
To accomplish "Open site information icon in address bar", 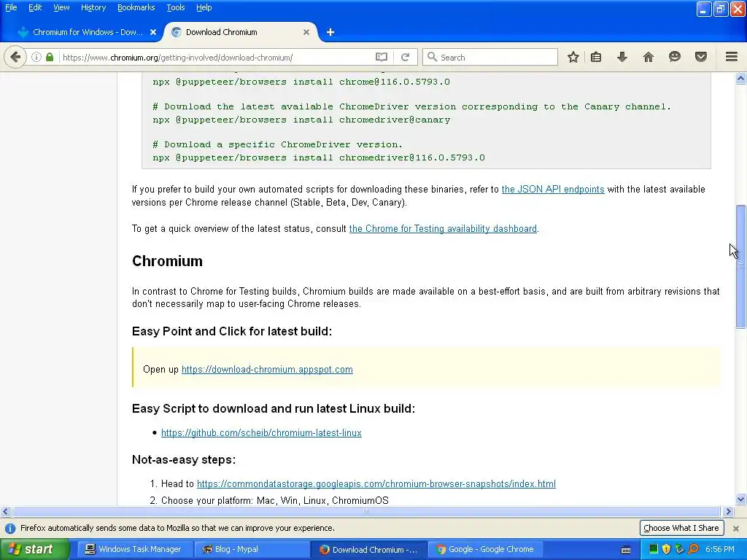I will (36, 57).
